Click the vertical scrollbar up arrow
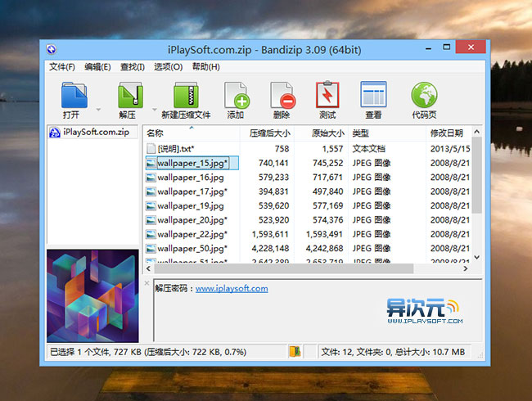The image size is (532, 401). (476, 132)
